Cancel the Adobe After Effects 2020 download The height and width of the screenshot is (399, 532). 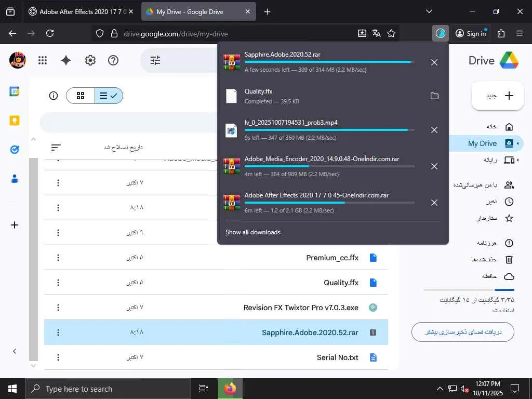(x=434, y=203)
